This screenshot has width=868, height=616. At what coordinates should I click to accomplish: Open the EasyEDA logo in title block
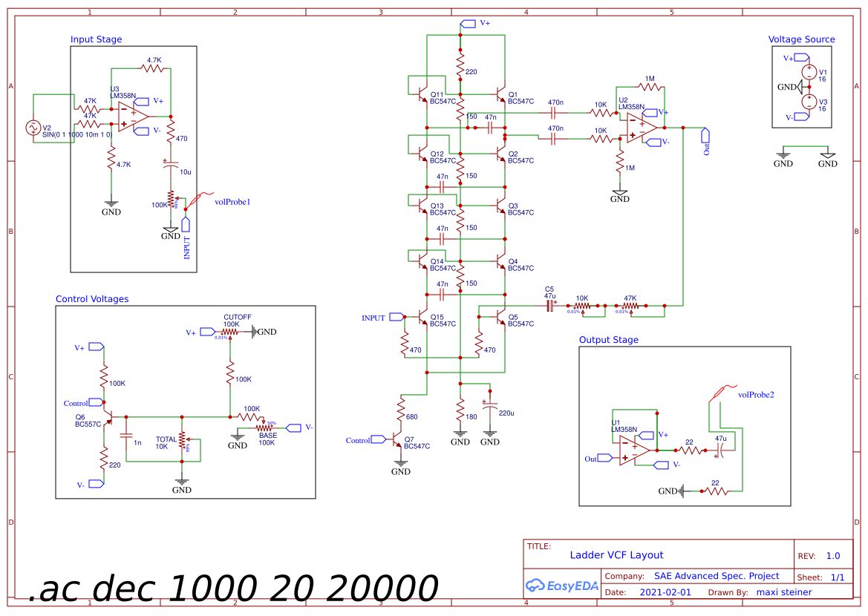(562, 586)
